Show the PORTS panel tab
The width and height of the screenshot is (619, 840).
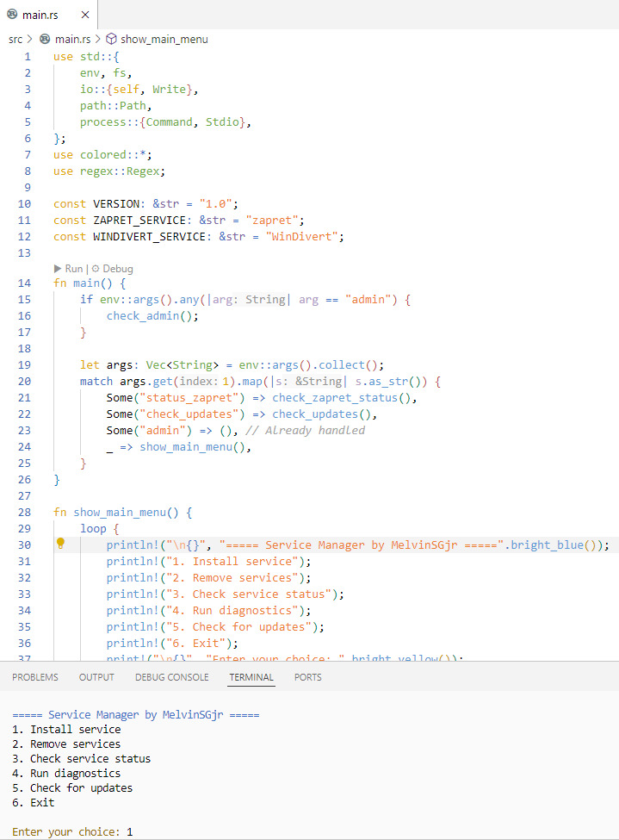pos(307,677)
